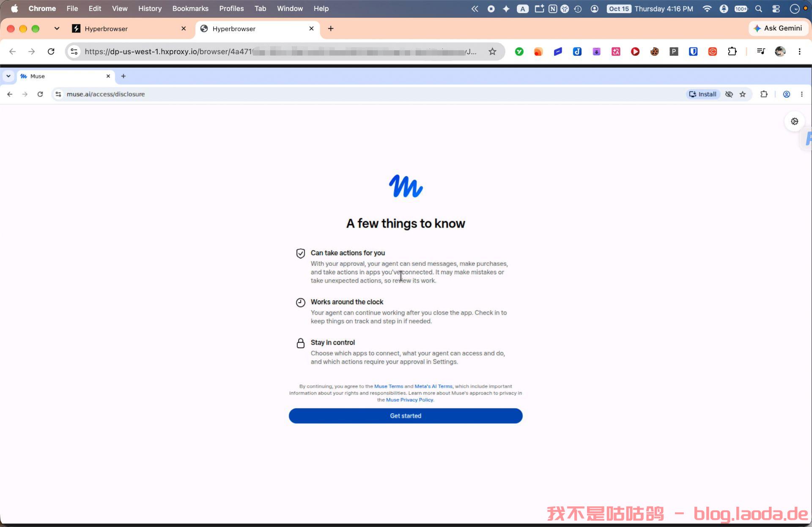Viewport: 812px width, 527px height.
Task: Reload the muse.ai page in inner browser
Action: 40,94
